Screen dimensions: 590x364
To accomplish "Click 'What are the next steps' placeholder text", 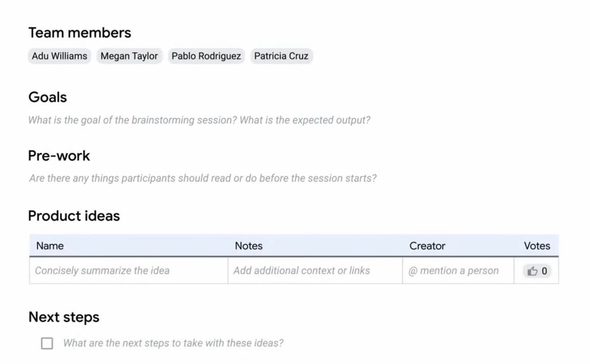I will tap(173, 343).
